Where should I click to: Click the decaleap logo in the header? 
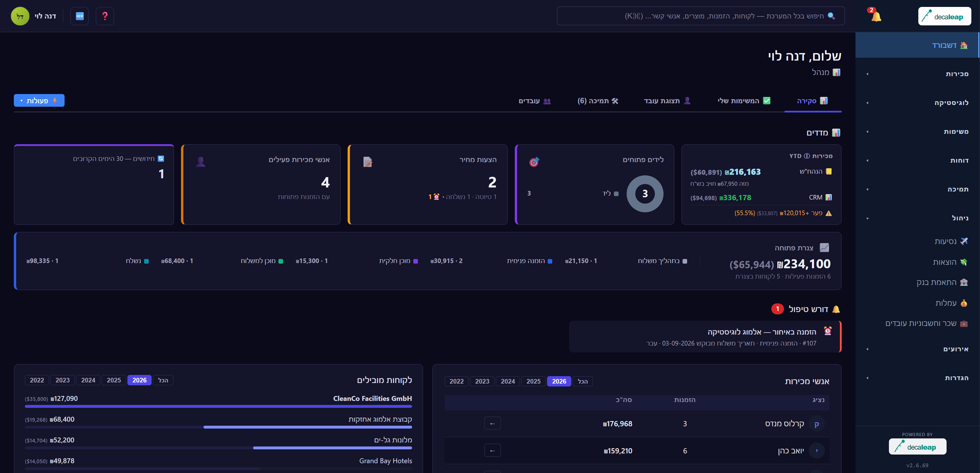(x=944, y=16)
